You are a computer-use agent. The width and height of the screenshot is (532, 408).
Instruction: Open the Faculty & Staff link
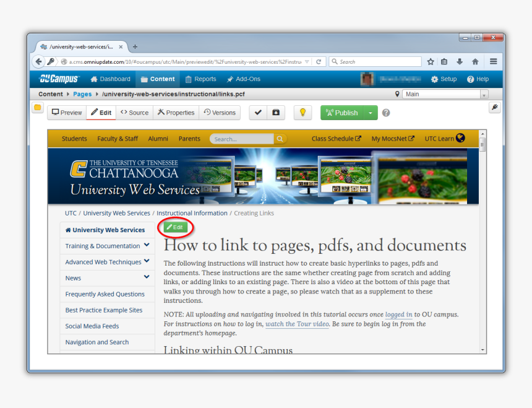click(x=118, y=139)
